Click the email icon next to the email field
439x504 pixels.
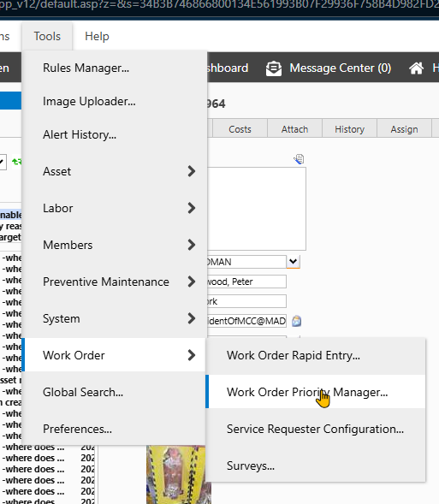pos(297,321)
